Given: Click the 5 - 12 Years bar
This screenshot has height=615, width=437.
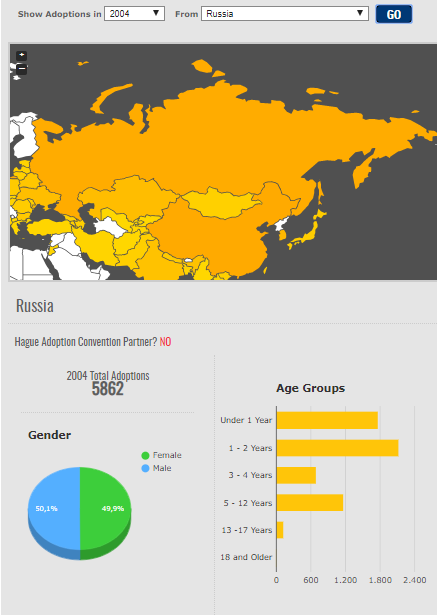Looking at the screenshot, I should (x=310, y=503).
